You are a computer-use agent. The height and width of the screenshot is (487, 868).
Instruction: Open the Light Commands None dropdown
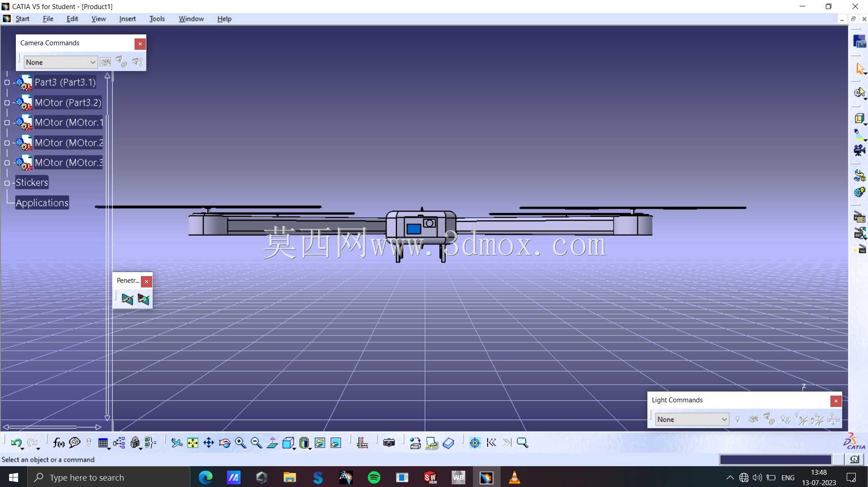click(x=692, y=420)
